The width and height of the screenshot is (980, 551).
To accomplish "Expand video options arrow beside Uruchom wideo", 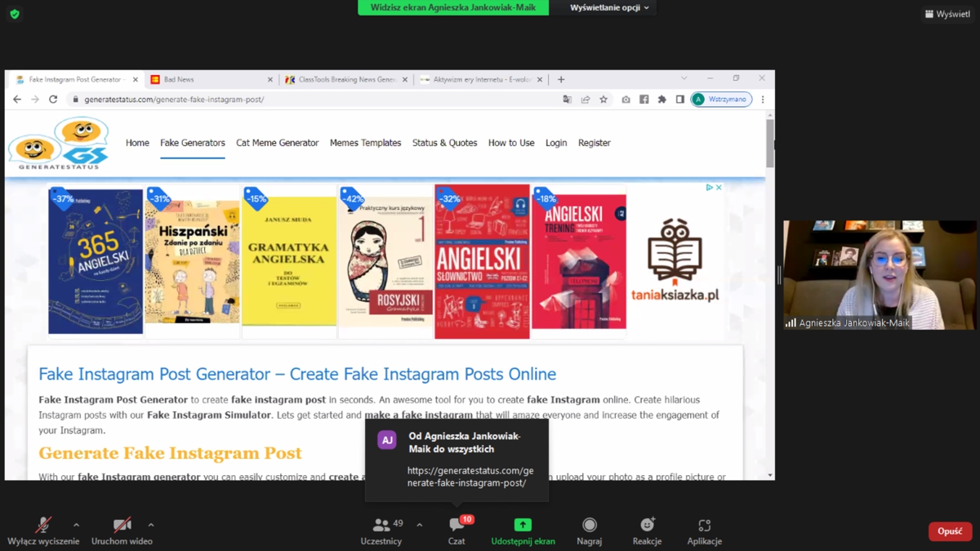I will (x=150, y=525).
